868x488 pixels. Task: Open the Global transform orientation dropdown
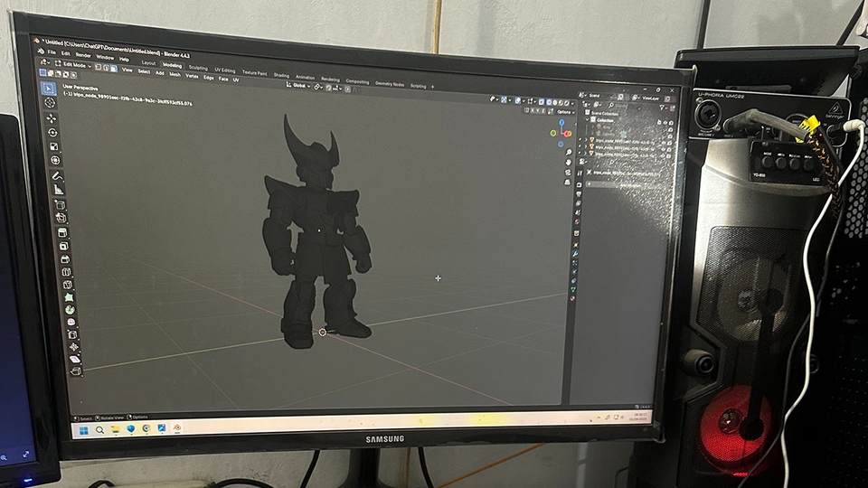click(x=297, y=85)
